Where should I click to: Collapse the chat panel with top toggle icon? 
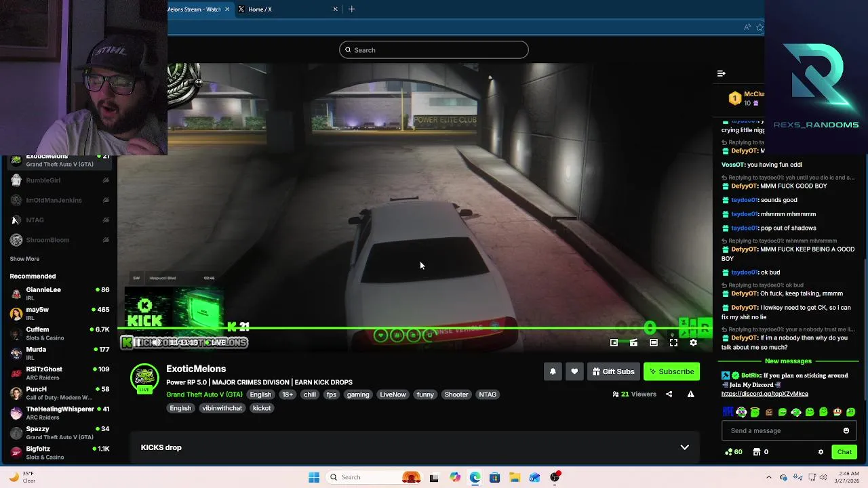click(722, 73)
